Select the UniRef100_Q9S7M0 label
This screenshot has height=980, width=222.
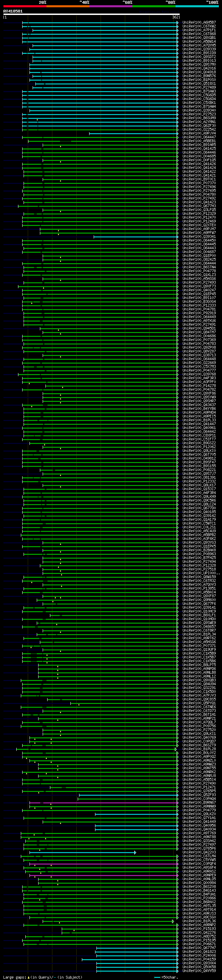(x=199, y=64)
